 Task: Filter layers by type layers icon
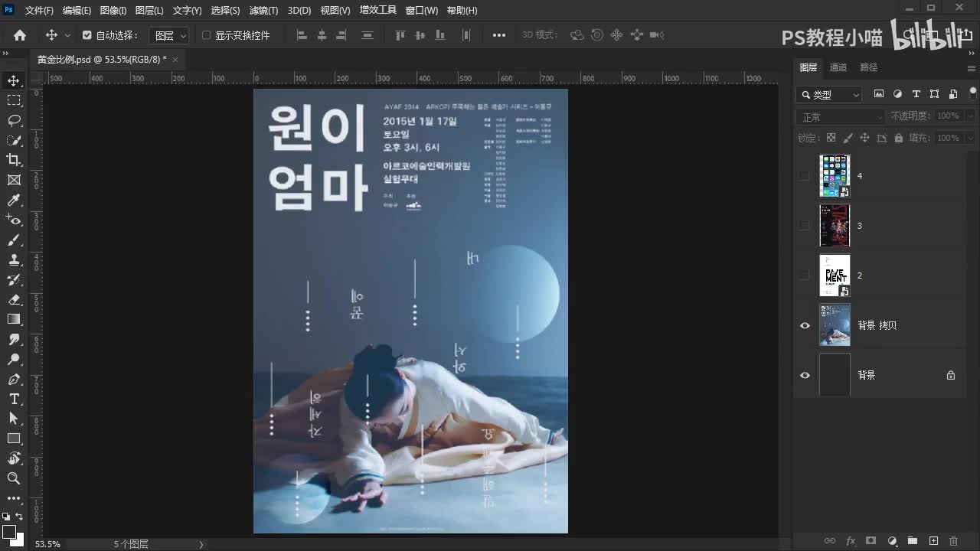coord(916,94)
